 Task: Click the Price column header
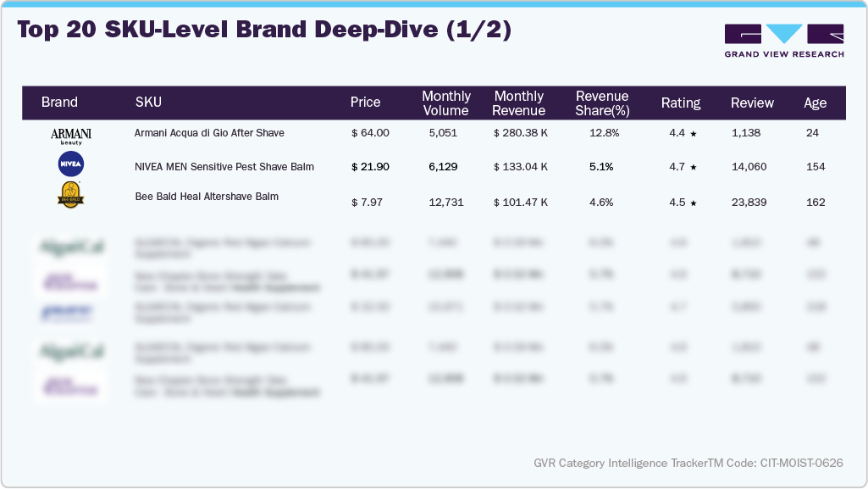365,102
